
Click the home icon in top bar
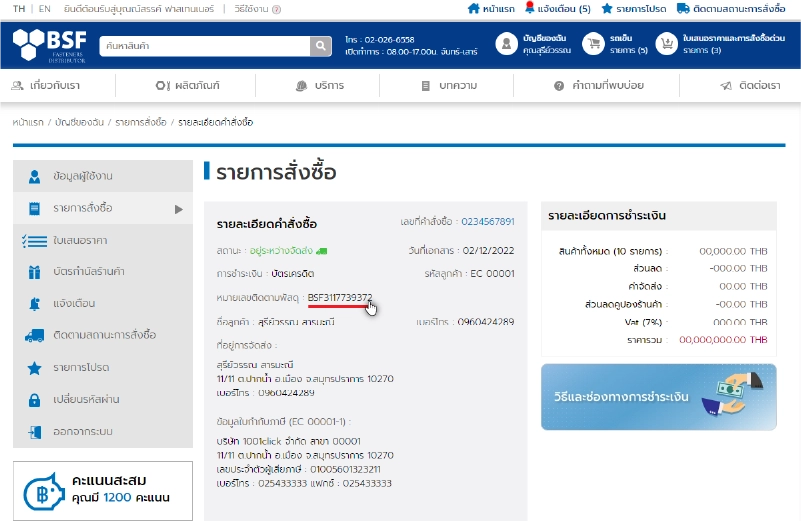click(474, 8)
